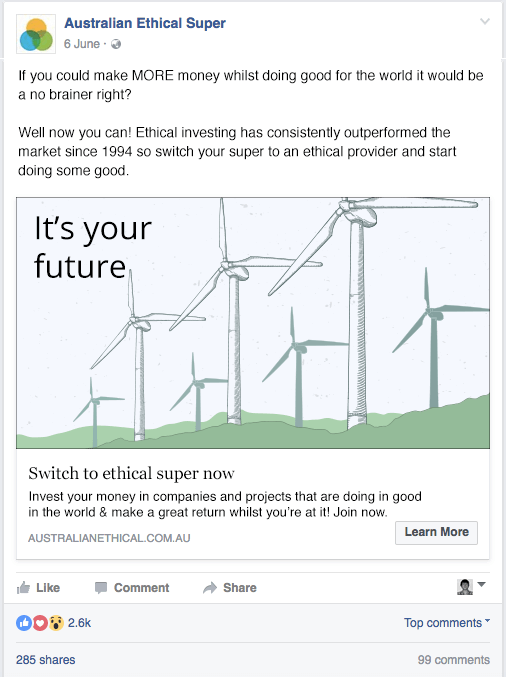Click the Switch to ethical super now headline

click(x=131, y=473)
